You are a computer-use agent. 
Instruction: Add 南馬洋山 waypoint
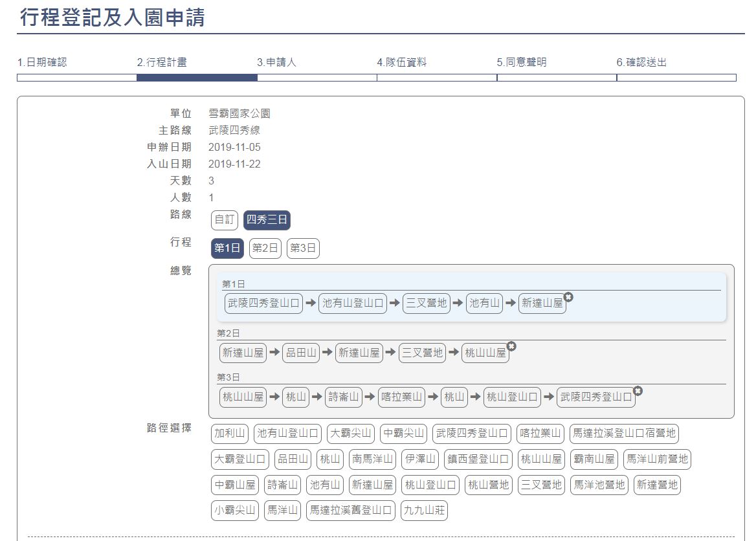372,459
